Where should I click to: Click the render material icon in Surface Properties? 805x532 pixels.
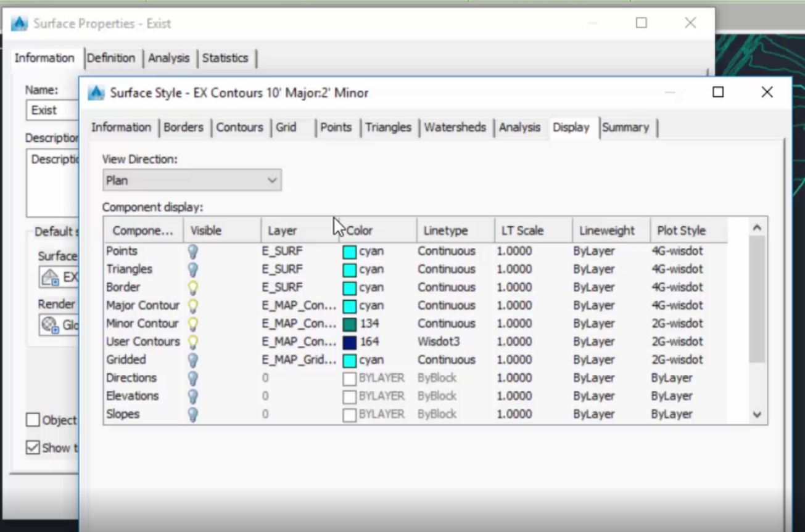click(x=50, y=325)
